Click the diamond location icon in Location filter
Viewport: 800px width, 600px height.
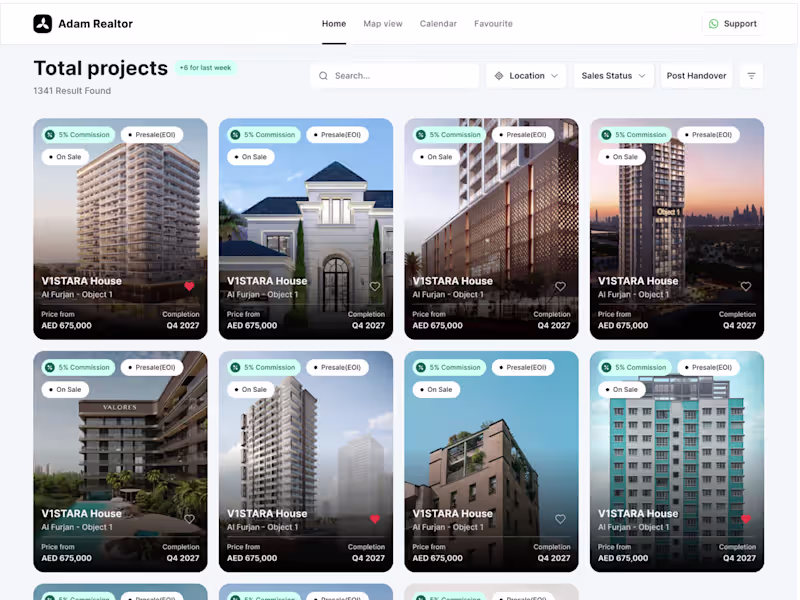[499, 76]
